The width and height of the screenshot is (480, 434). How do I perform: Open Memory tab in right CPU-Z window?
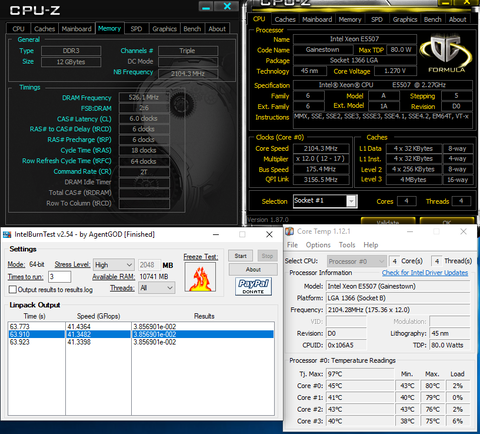(350, 20)
